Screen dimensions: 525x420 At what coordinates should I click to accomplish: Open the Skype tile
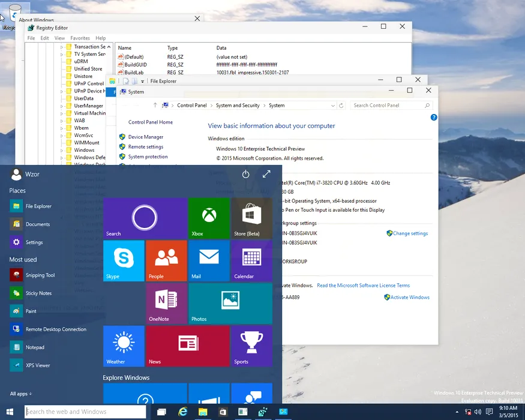click(124, 260)
